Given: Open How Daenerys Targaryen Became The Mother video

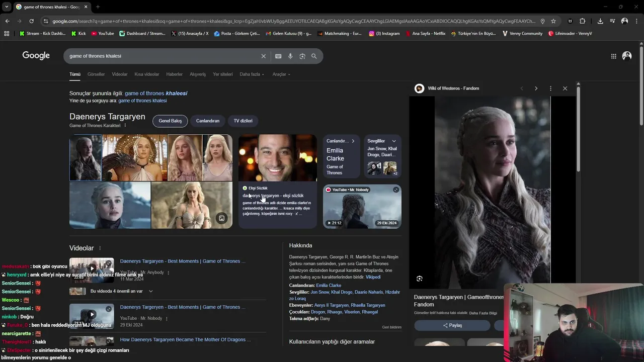Looking at the screenshot, I should tap(185, 340).
